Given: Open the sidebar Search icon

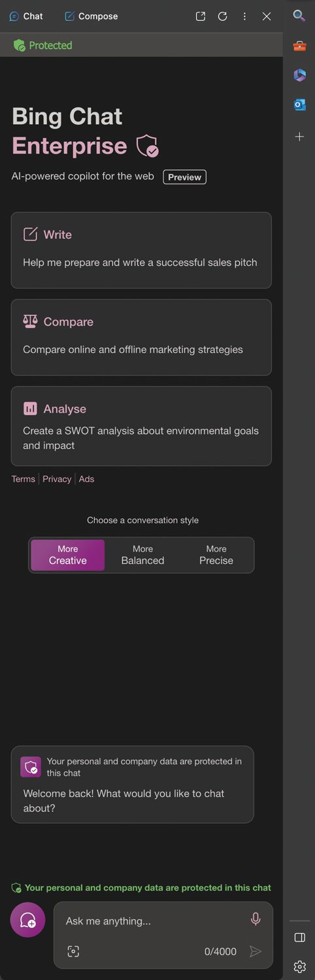Looking at the screenshot, I should pos(299,16).
